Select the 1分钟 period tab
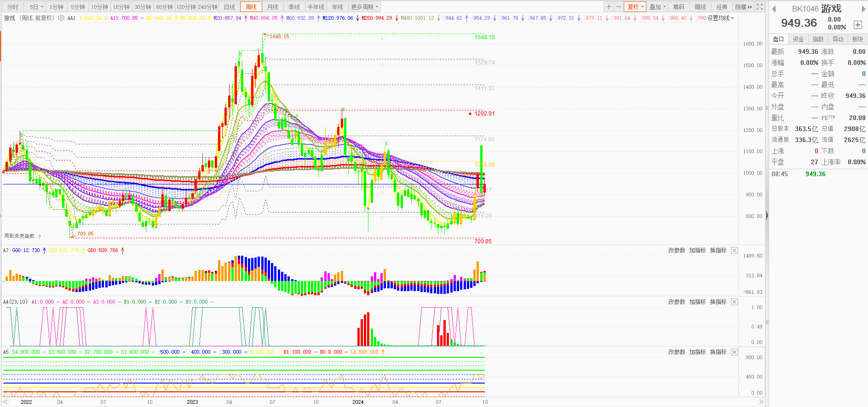Viewport: 868px width, 407px height. point(57,7)
